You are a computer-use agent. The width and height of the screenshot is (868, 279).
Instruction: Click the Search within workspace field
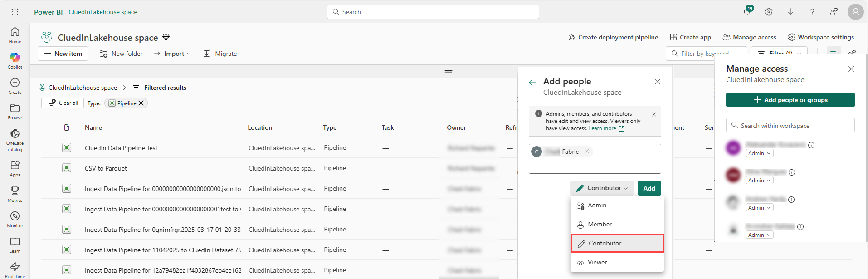(x=790, y=126)
